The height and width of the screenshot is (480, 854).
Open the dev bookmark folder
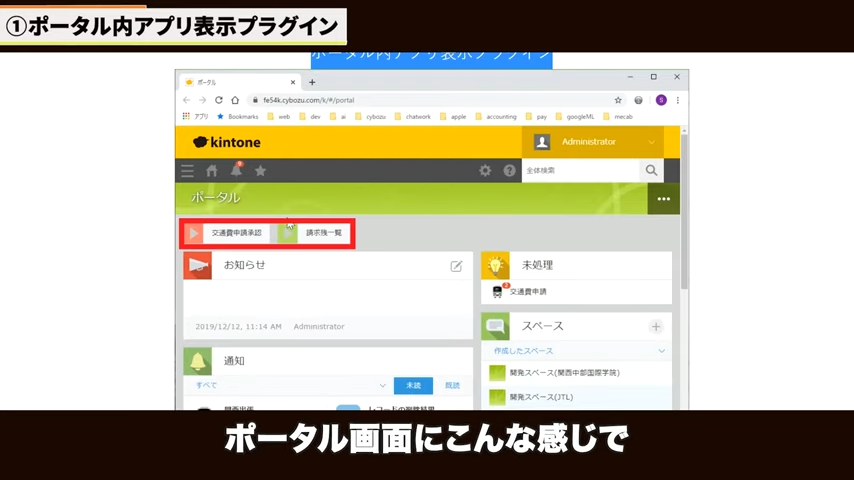pyautogui.click(x=310, y=117)
